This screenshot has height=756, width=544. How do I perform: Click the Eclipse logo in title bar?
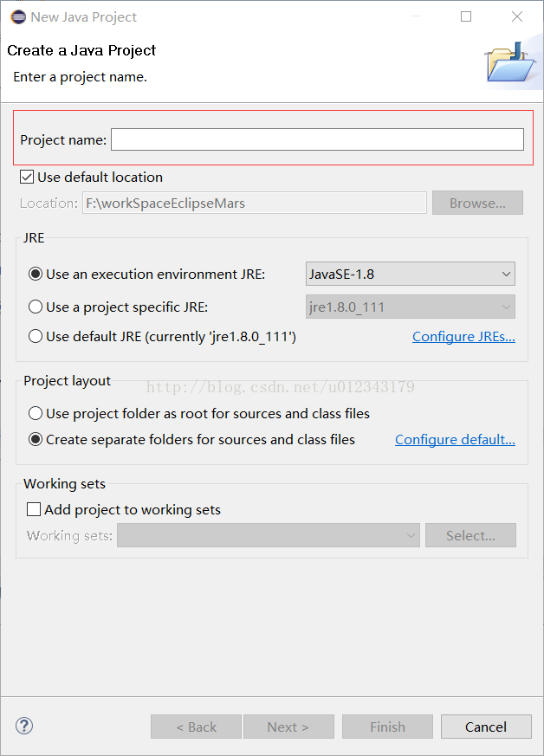(18, 16)
